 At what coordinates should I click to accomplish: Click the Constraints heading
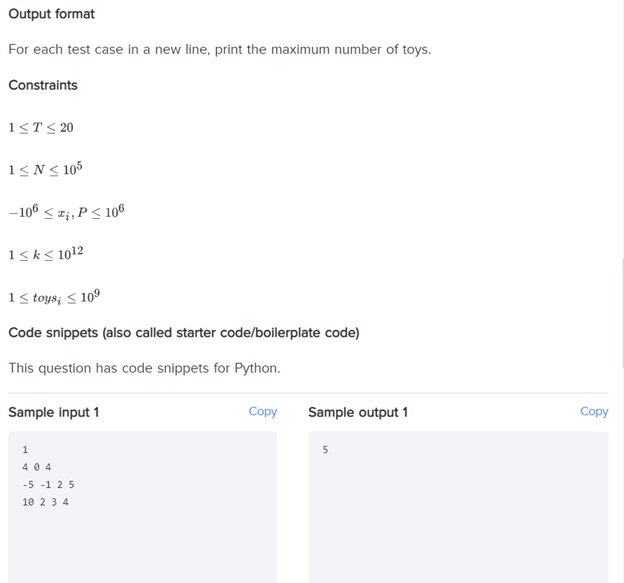point(43,85)
